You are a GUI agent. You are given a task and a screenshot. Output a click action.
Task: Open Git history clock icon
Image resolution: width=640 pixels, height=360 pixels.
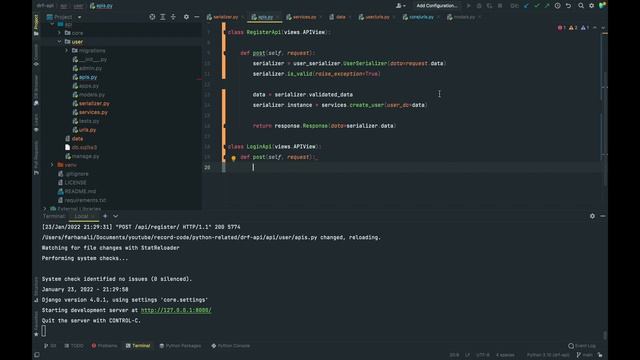558,6
